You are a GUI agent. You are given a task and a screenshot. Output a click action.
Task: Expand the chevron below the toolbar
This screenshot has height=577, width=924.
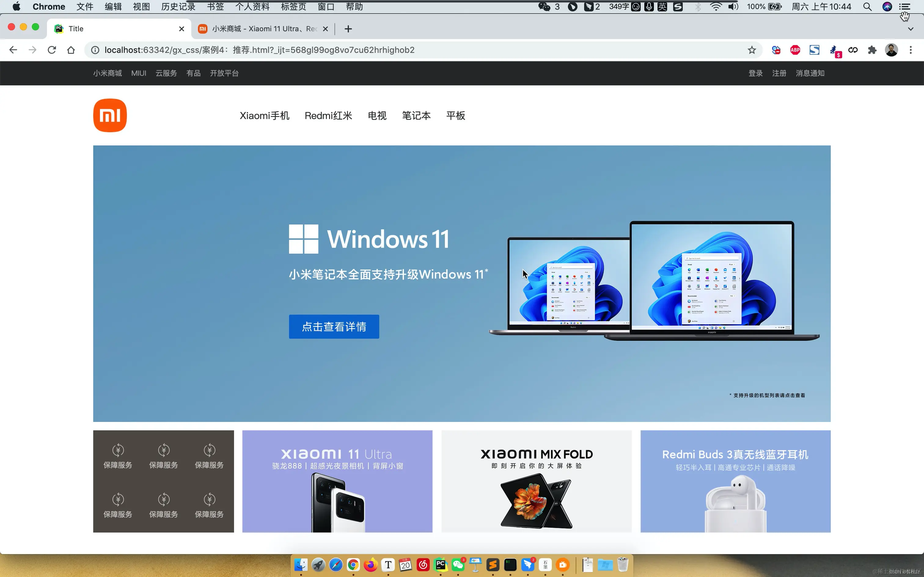[911, 29]
